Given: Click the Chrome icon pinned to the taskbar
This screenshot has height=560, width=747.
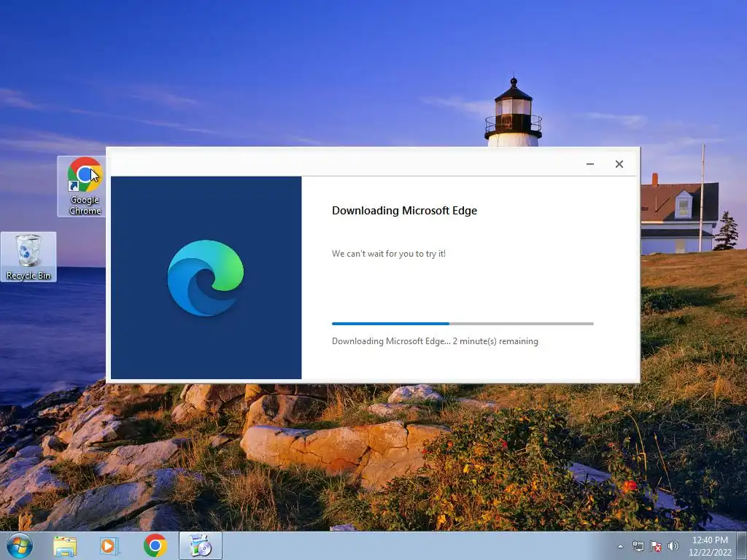Looking at the screenshot, I should 155,545.
